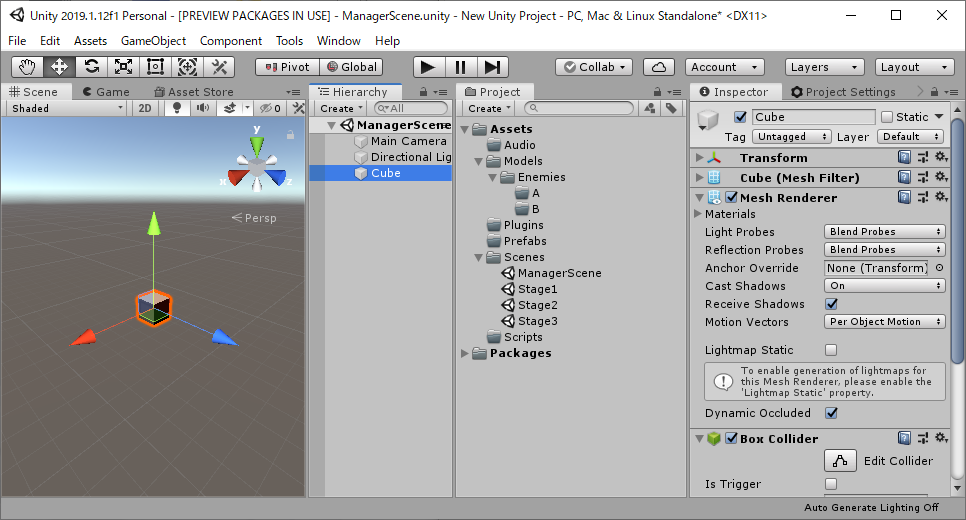The width and height of the screenshot is (966, 520).
Task: Lock the Hierarchy panel
Action: coord(423,92)
